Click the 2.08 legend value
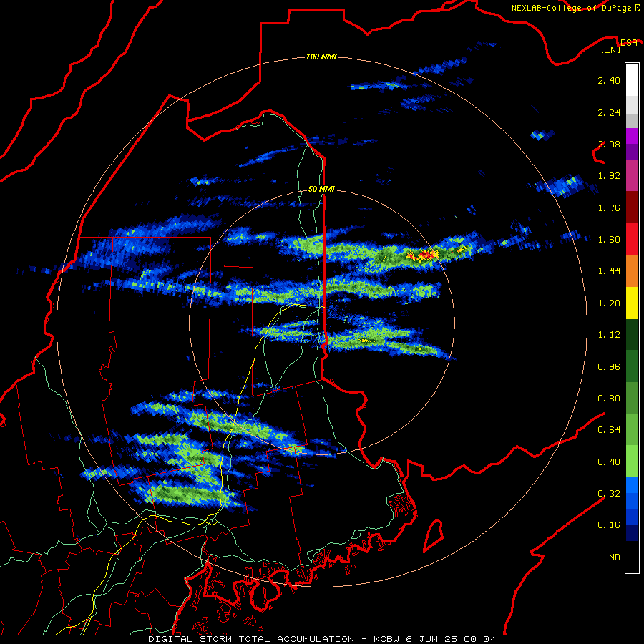Viewport: 644px width, 644px height. (609, 144)
